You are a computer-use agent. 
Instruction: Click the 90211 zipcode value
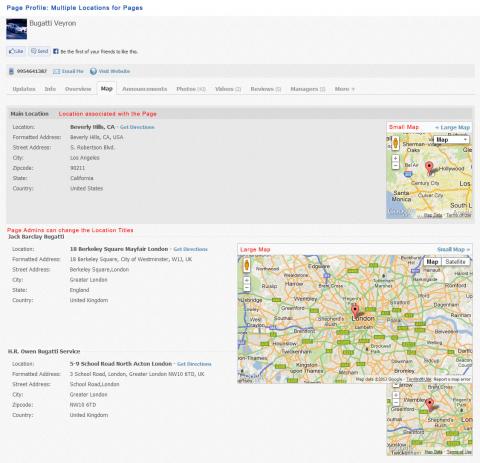(77, 168)
